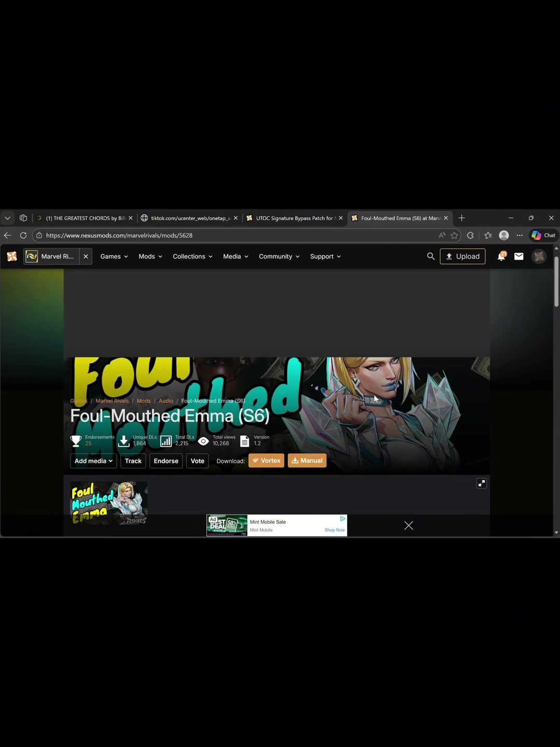This screenshot has width=560, height=747.
Task: Switch to the tiktok.com tab
Action: pos(190,218)
